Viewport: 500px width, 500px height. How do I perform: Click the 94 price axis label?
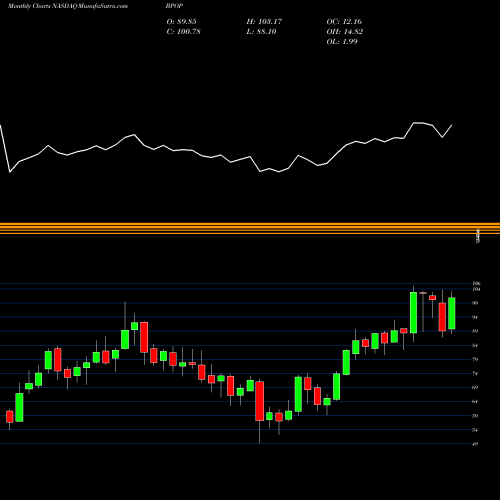[x=475, y=317]
